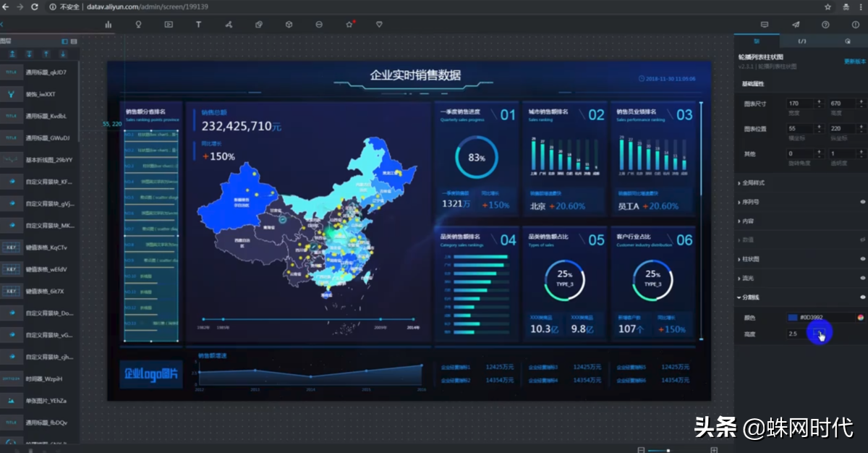868x453 pixels.
Task: Reload the page in the browser
Action: 35,6
